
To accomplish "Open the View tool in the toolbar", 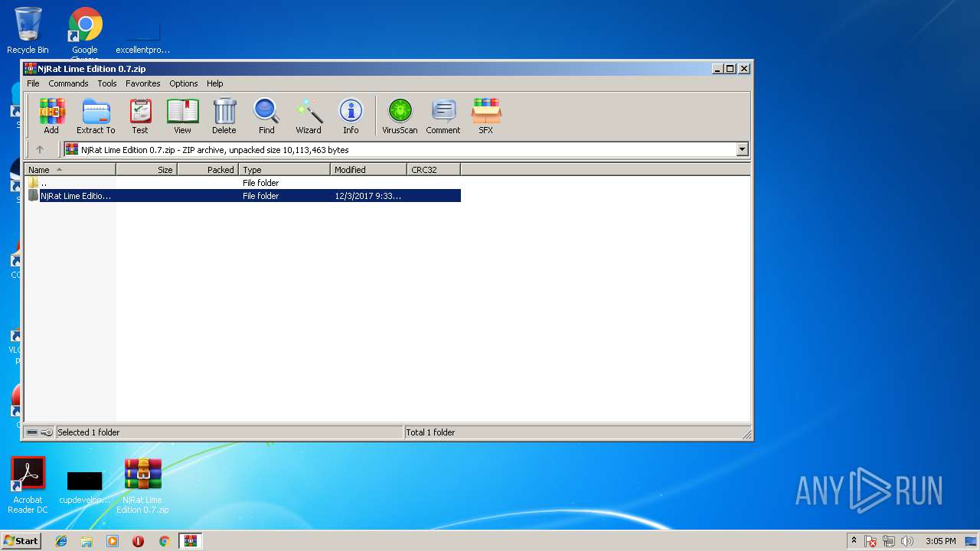I will [x=182, y=116].
